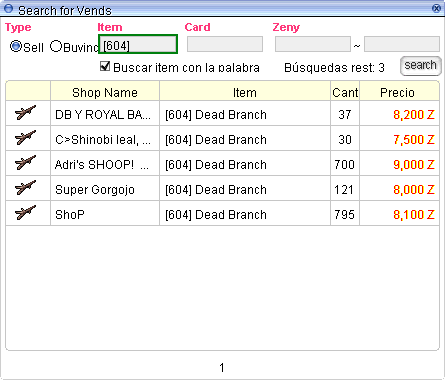
Task: Click price 8,000 Z
Action: click(414, 190)
